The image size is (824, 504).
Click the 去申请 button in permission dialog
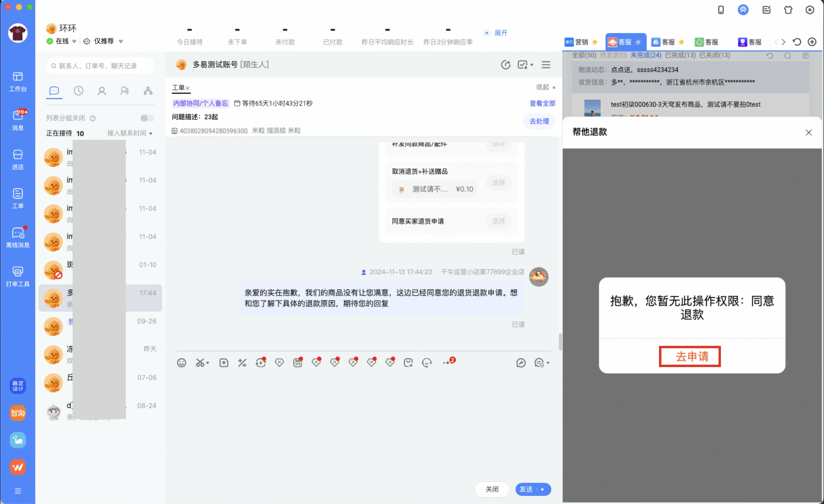click(x=689, y=356)
